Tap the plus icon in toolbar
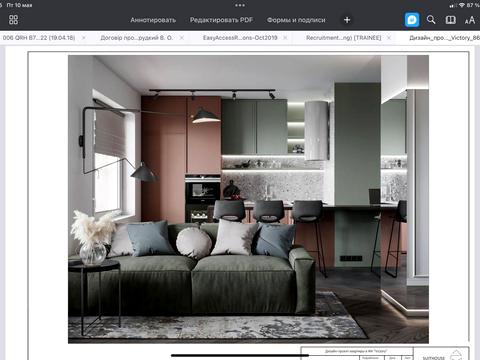480x360 pixels. 347,20
